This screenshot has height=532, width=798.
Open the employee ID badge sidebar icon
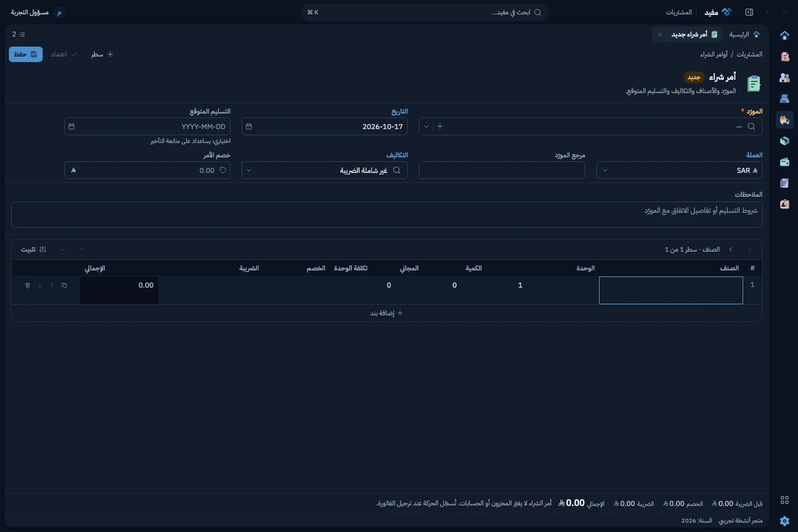[x=784, y=204]
